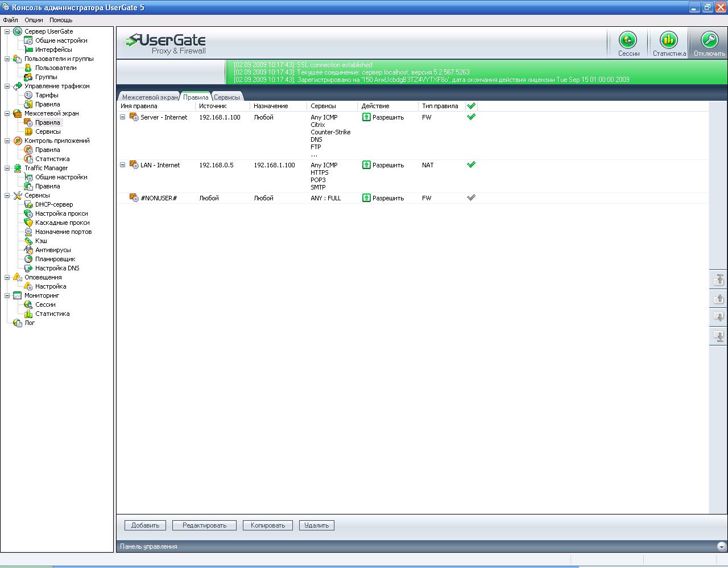The image size is (728, 568).
Task: Collapse the Traffic Manager node
Action: point(7,168)
